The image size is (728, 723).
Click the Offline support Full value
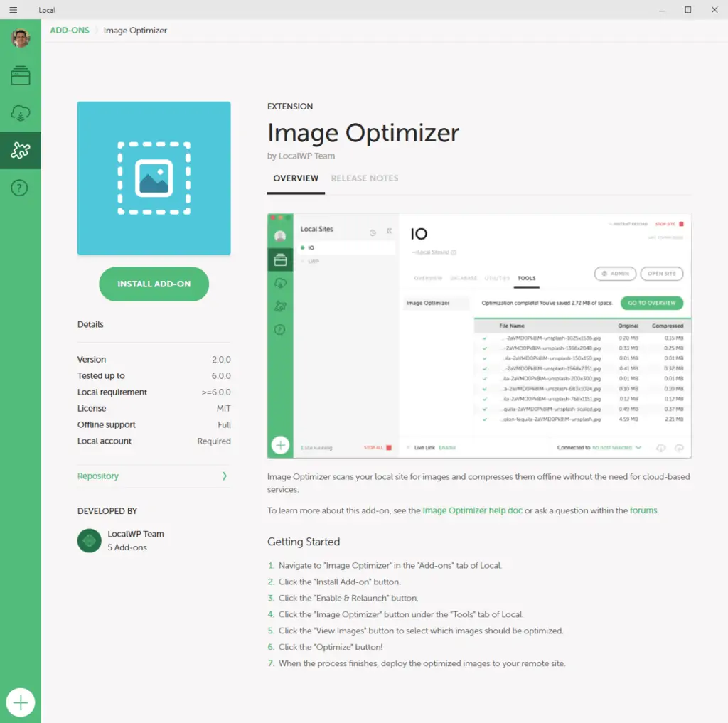[x=224, y=424]
